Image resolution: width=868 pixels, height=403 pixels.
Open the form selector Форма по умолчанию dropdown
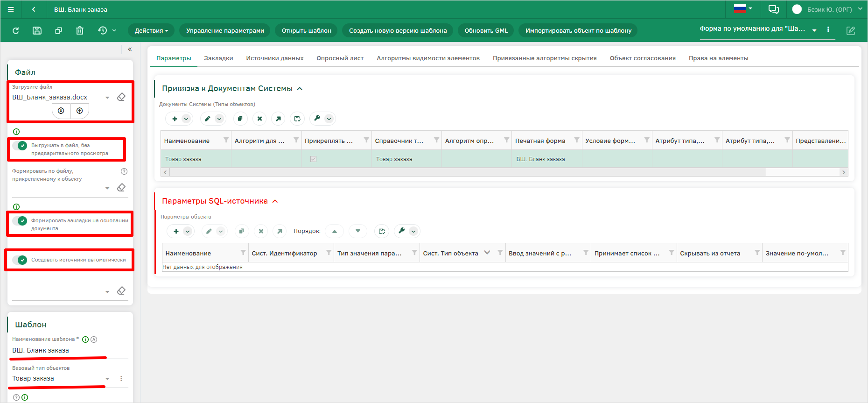tap(814, 30)
